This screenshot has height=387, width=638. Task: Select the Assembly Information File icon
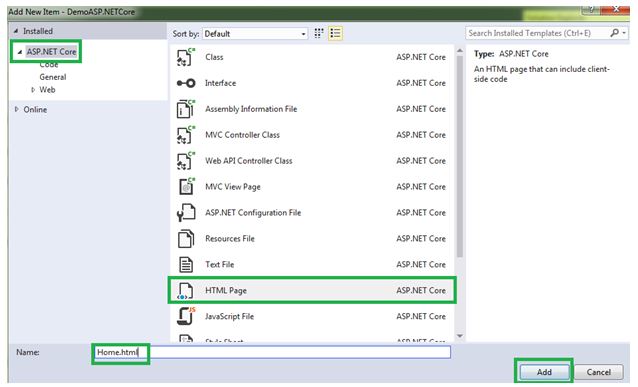tap(186, 109)
